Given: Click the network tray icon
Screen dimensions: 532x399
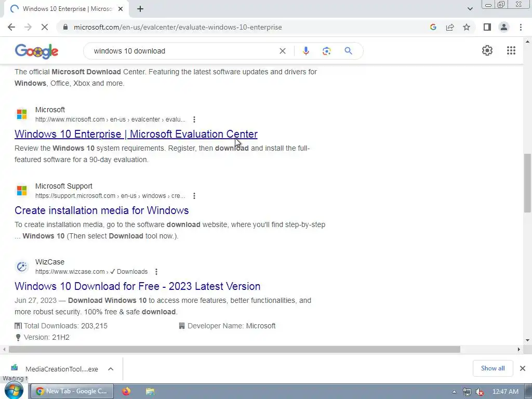Looking at the screenshot, I should 467,392.
